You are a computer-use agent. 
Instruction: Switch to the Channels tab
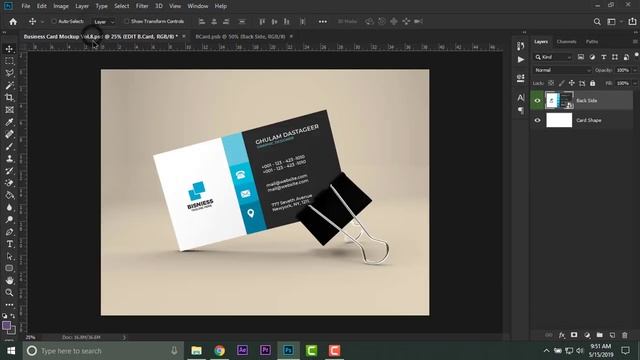tap(567, 42)
